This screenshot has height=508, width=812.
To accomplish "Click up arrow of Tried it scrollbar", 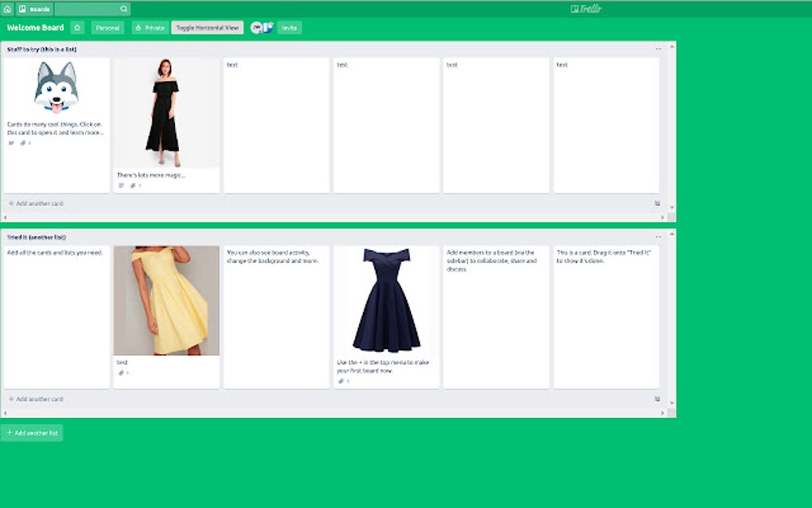I will coord(672,235).
